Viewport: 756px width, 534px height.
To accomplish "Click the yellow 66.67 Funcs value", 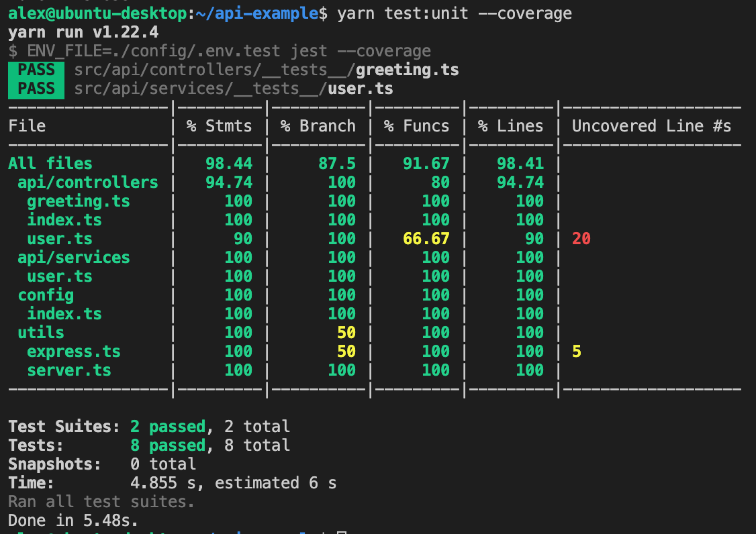I will point(426,239).
